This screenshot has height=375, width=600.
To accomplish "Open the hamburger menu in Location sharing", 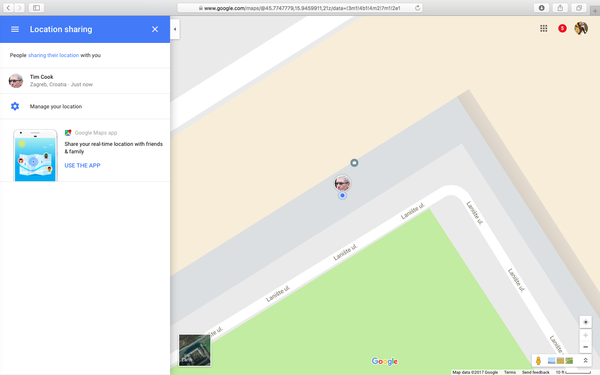I will tap(15, 29).
